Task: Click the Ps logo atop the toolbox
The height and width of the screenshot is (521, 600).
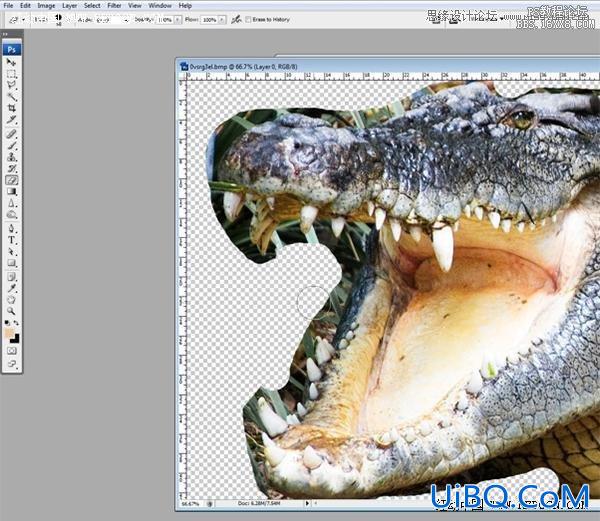Action: (11, 49)
